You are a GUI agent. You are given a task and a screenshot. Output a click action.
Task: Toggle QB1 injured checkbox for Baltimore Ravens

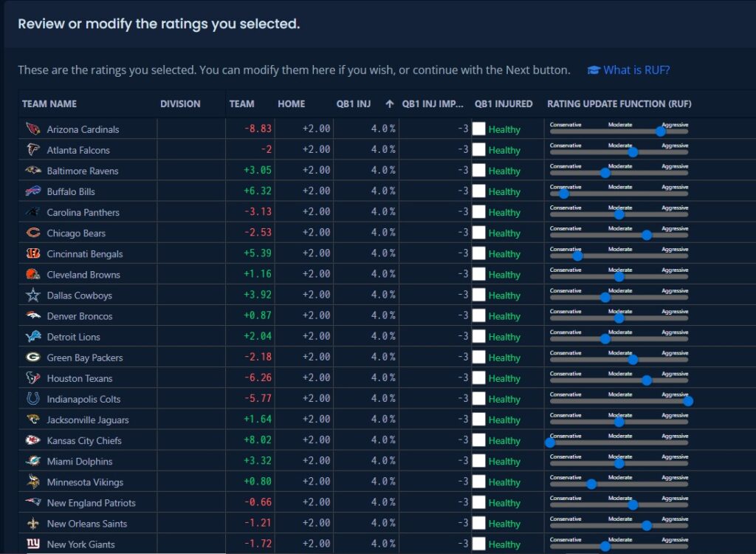pyautogui.click(x=478, y=171)
